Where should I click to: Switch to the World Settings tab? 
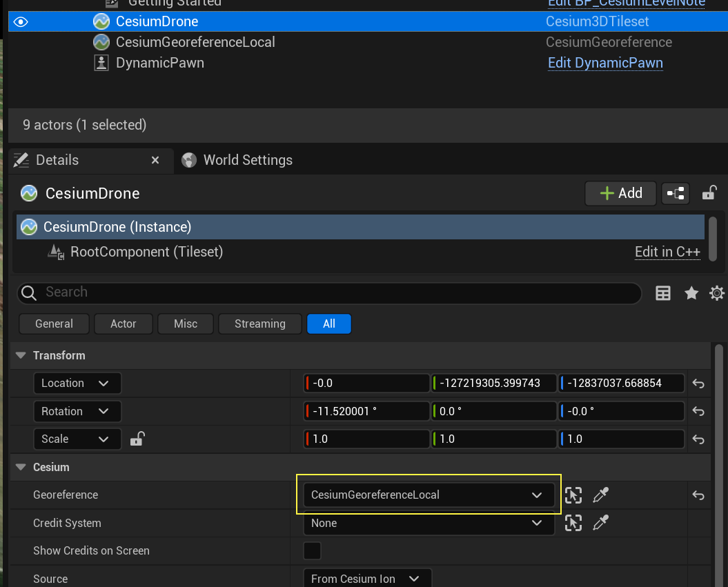[237, 159]
